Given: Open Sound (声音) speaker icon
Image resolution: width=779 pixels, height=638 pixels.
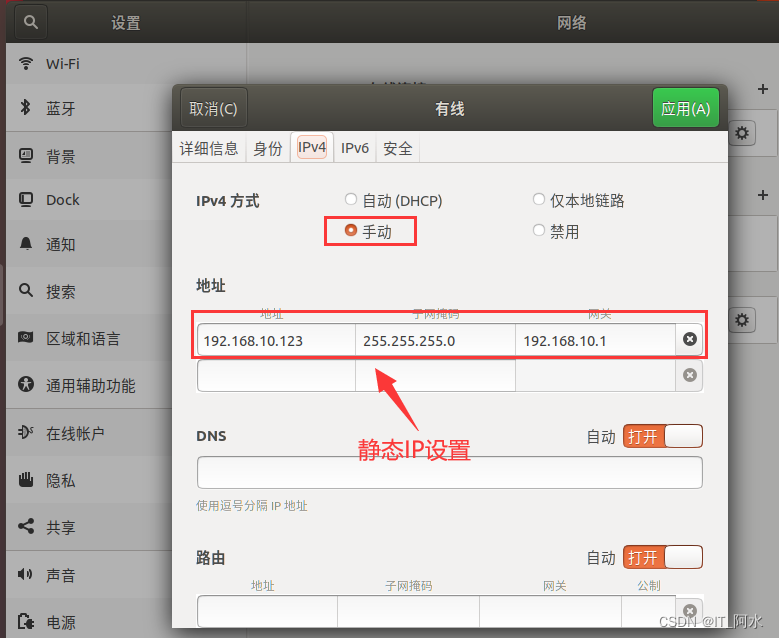Looking at the screenshot, I should 25,574.
